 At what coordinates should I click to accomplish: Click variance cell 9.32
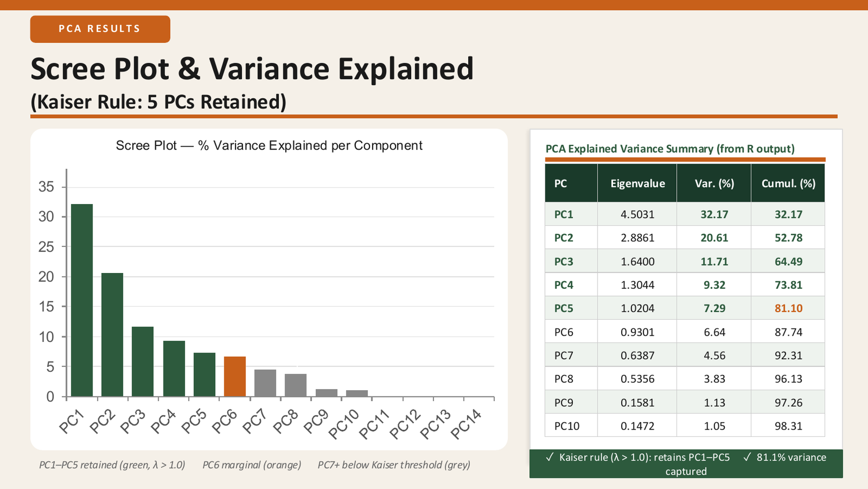coord(714,285)
